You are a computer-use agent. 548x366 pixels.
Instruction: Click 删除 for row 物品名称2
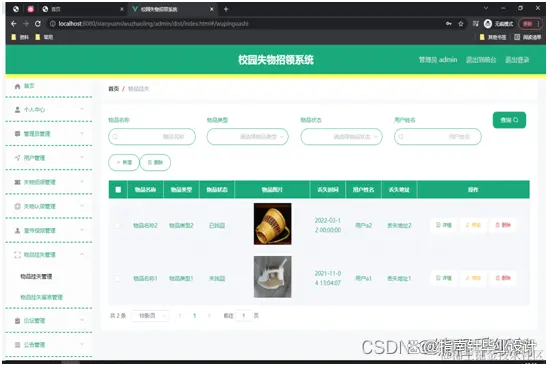click(503, 225)
